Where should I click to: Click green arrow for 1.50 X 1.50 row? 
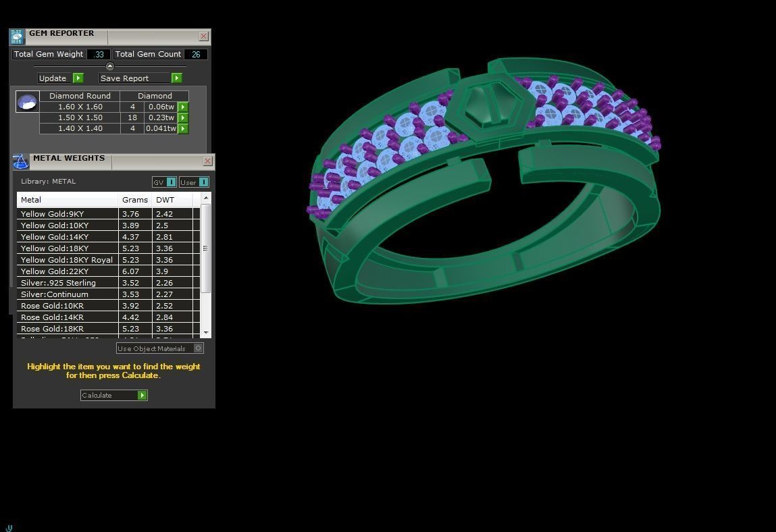183,117
